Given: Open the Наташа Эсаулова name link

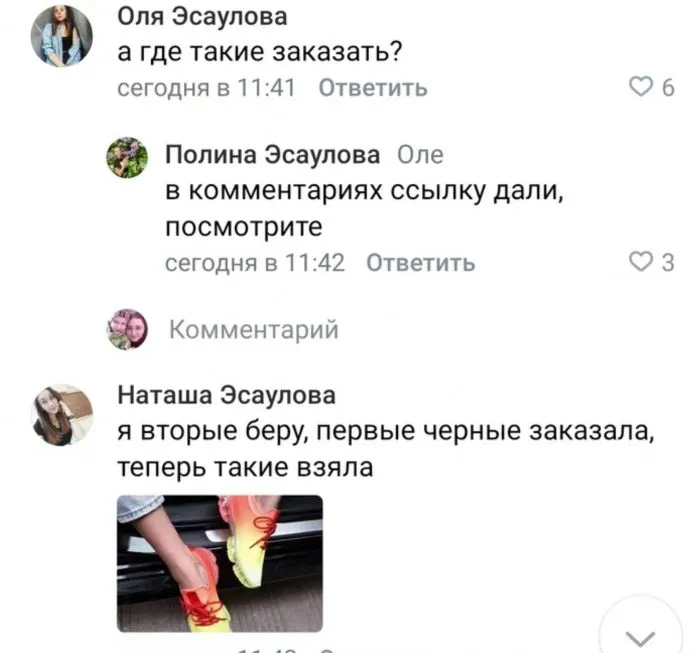Looking at the screenshot, I should point(226,396).
